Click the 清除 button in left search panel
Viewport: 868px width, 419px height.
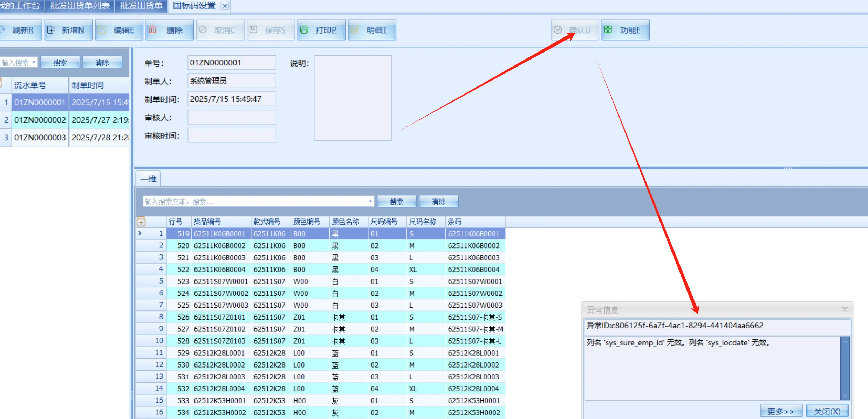click(102, 63)
